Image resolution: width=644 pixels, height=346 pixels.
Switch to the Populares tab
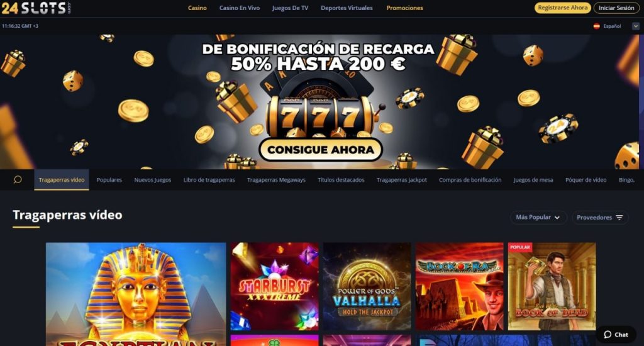pyautogui.click(x=109, y=179)
